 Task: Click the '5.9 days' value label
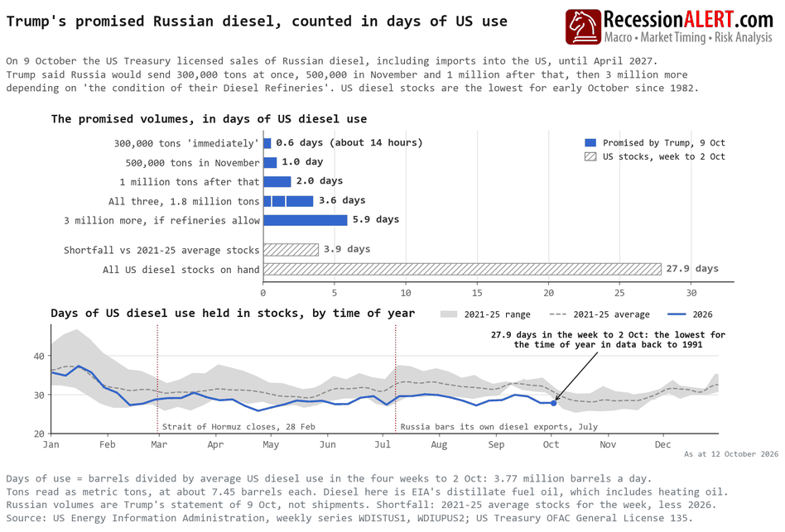[x=376, y=219]
